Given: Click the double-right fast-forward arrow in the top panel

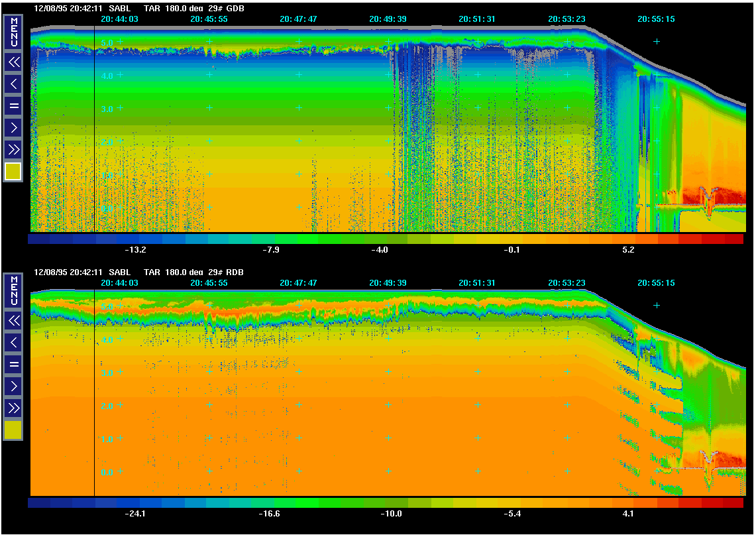Looking at the screenshot, I should 13,149.
